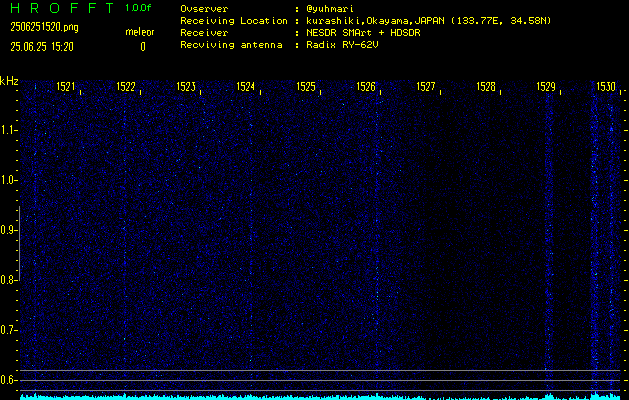Click the 1528 time marker

[486, 87]
